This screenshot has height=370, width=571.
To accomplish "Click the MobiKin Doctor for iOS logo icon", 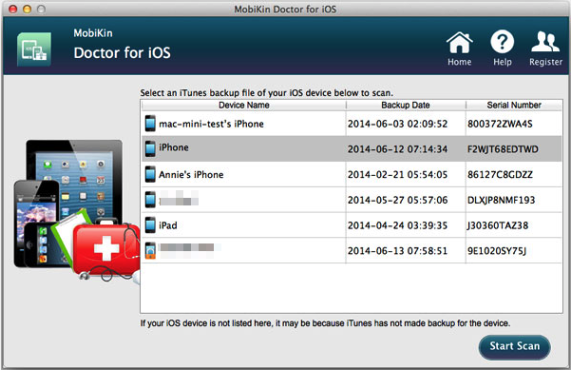I will coord(34,49).
